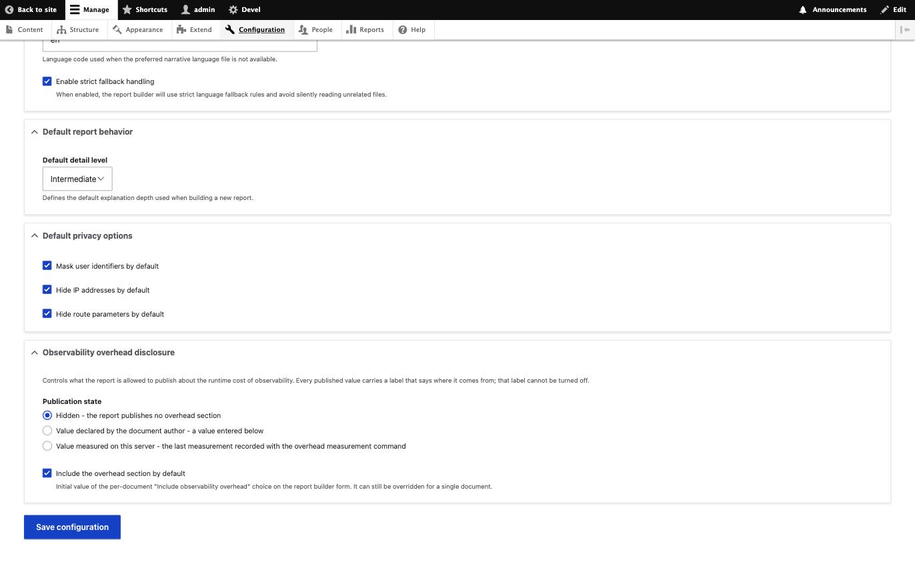The width and height of the screenshot is (915, 588).
Task: Toggle toolbar orientation icon at right edge
Action: tap(905, 29)
